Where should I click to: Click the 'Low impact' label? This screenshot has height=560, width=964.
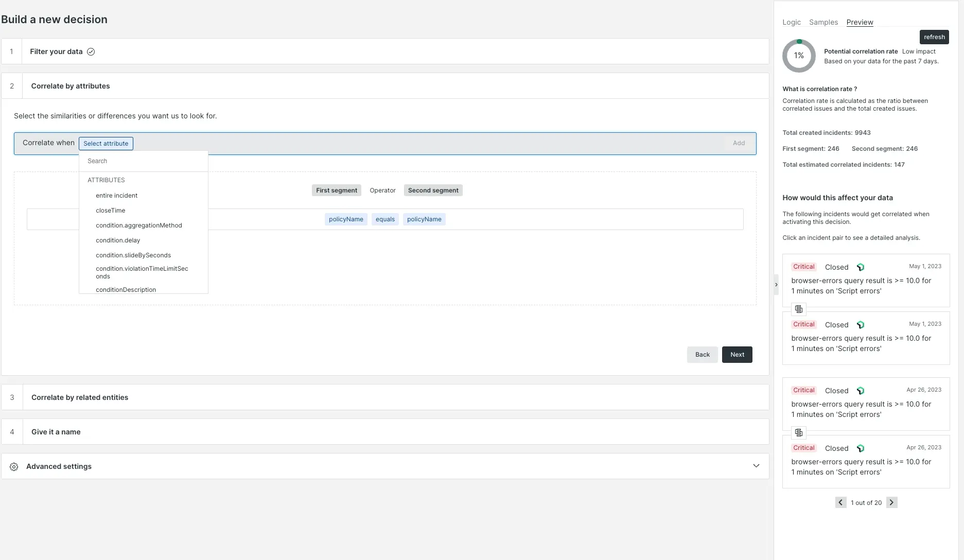coord(919,51)
